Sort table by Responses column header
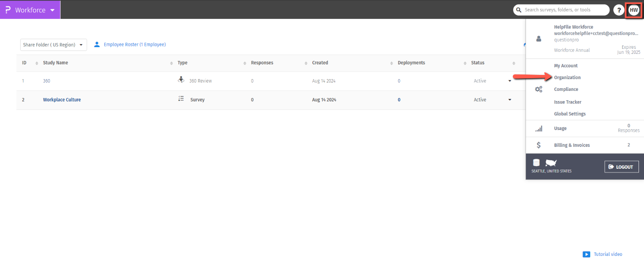The height and width of the screenshot is (266, 644). [262, 63]
